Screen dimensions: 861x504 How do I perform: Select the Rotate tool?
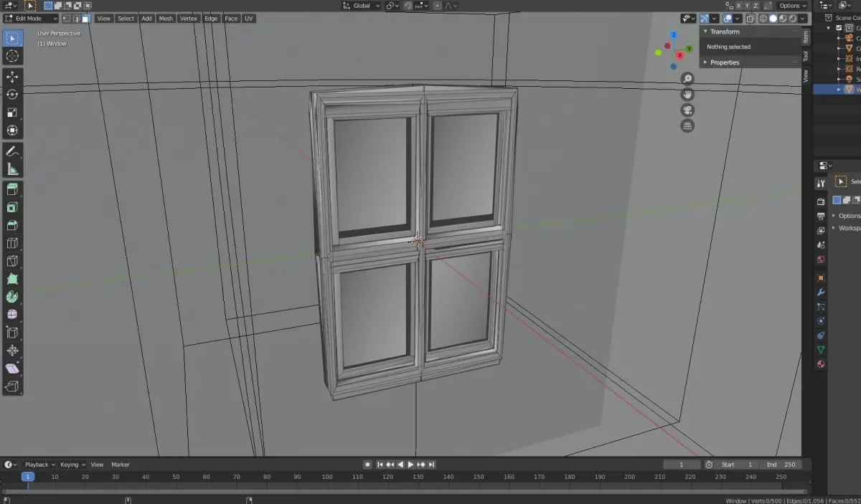point(13,95)
